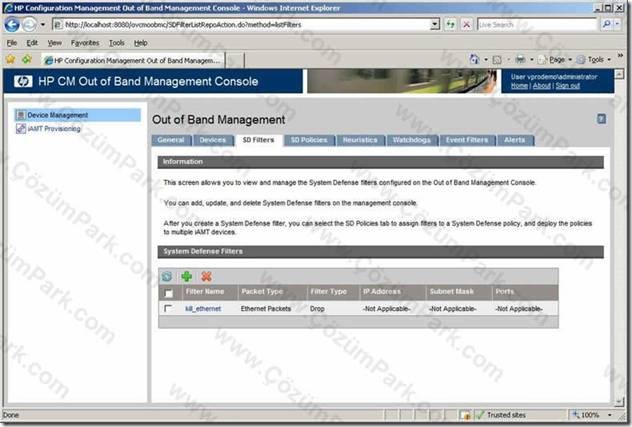Toggle the select-all checkbox in table header

168,294
